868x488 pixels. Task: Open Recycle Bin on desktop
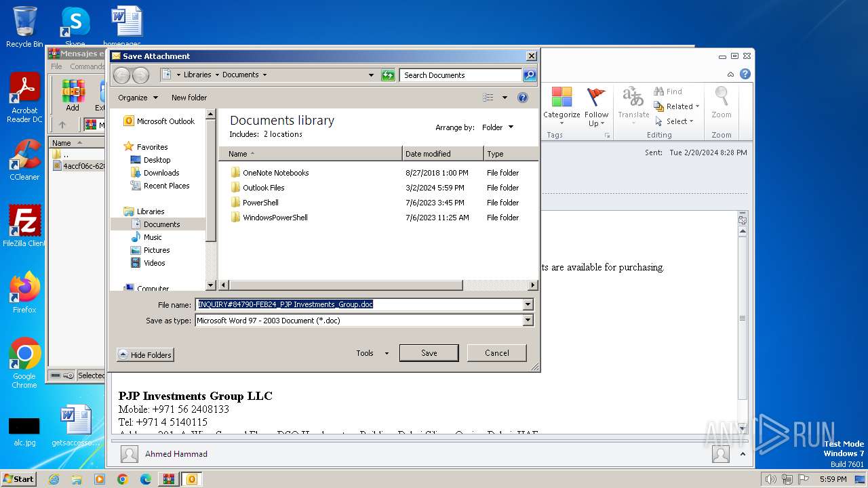click(24, 27)
